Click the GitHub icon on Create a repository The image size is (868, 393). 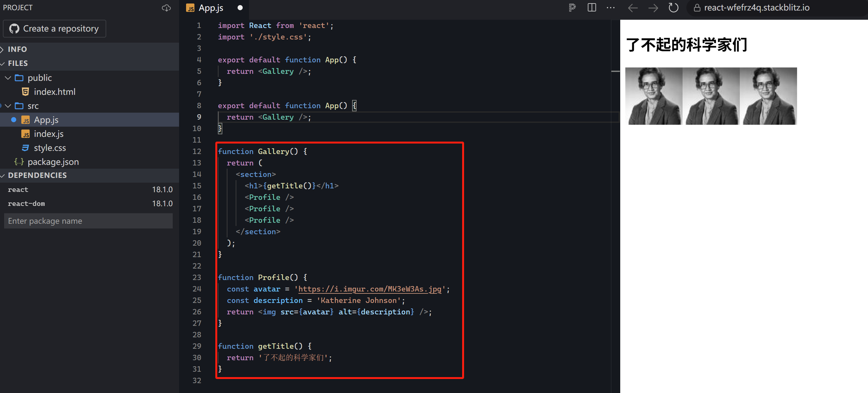tap(14, 29)
